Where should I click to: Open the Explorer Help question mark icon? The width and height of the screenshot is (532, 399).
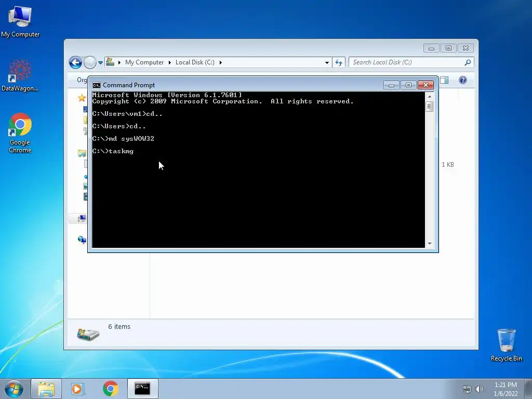pyautogui.click(x=463, y=80)
